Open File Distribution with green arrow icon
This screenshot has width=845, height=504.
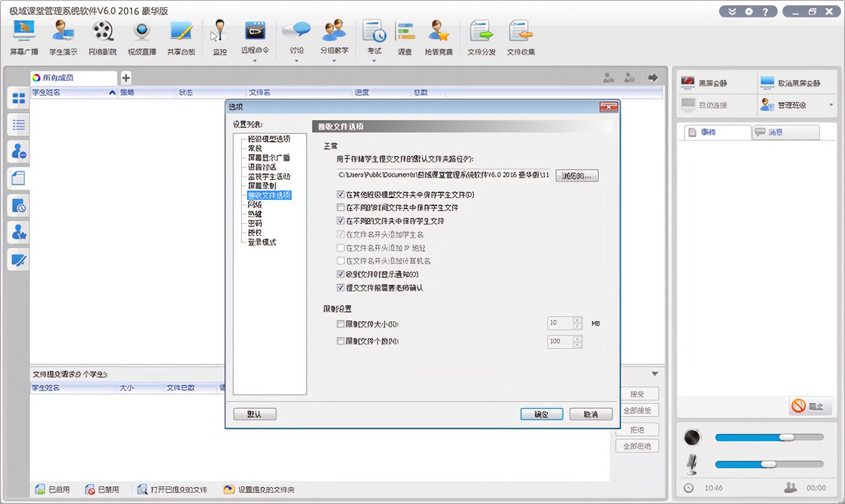(x=482, y=38)
